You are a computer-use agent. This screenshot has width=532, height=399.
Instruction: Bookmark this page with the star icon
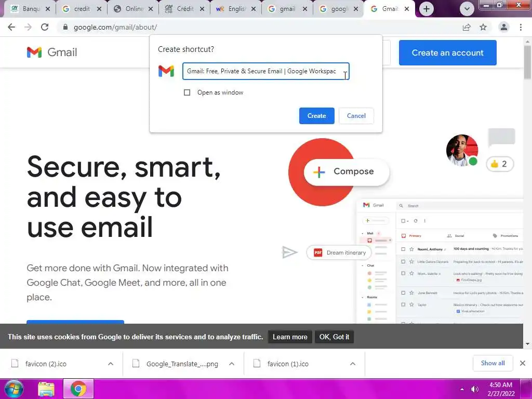coord(483,27)
